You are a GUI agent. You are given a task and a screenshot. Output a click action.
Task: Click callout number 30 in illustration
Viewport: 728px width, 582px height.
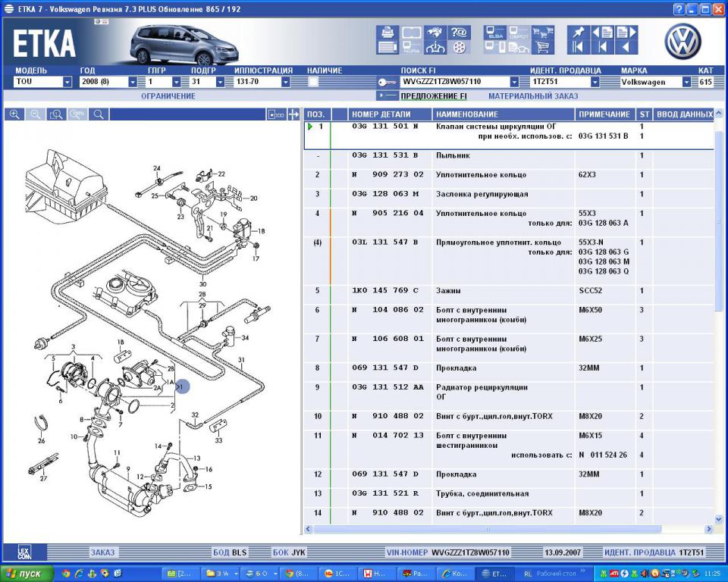click(203, 284)
